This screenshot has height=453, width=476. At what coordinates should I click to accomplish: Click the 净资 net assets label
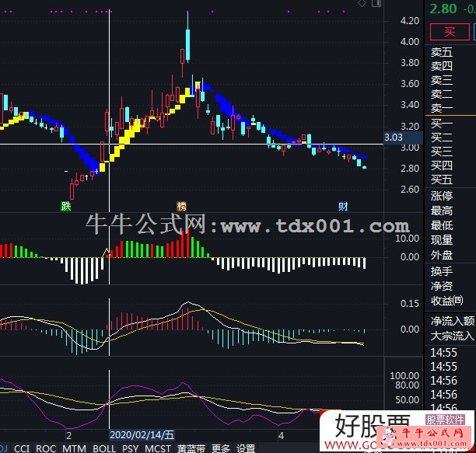pos(442,286)
